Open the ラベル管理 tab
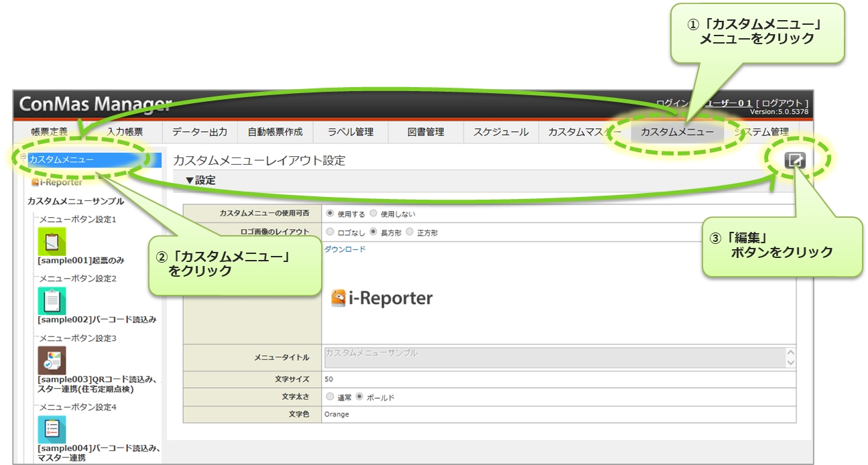The width and height of the screenshot is (868, 465). click(350, 132)
